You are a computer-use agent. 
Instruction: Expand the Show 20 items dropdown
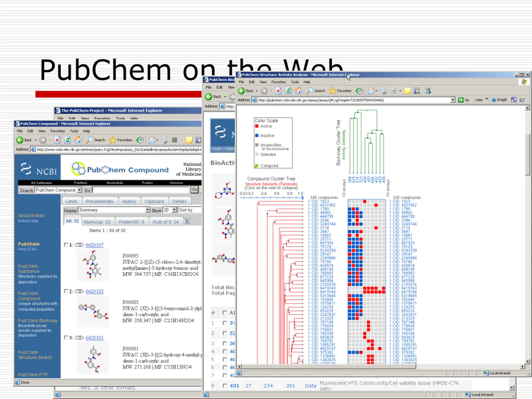pos(174,210)
